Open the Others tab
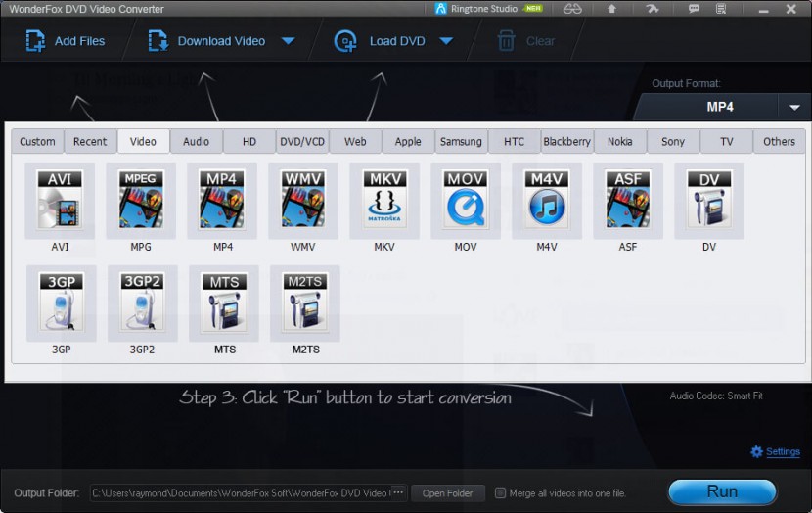Screen dimensions: 812x513 779,141
